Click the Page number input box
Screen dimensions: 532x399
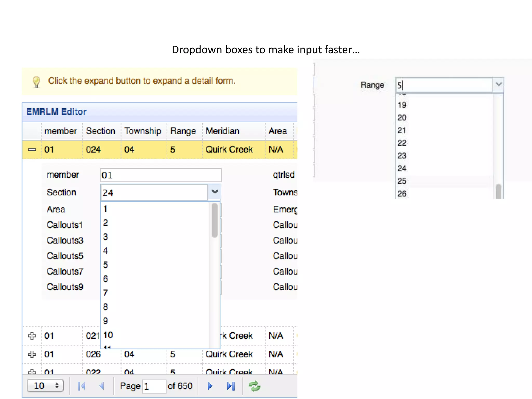(154, 386)
